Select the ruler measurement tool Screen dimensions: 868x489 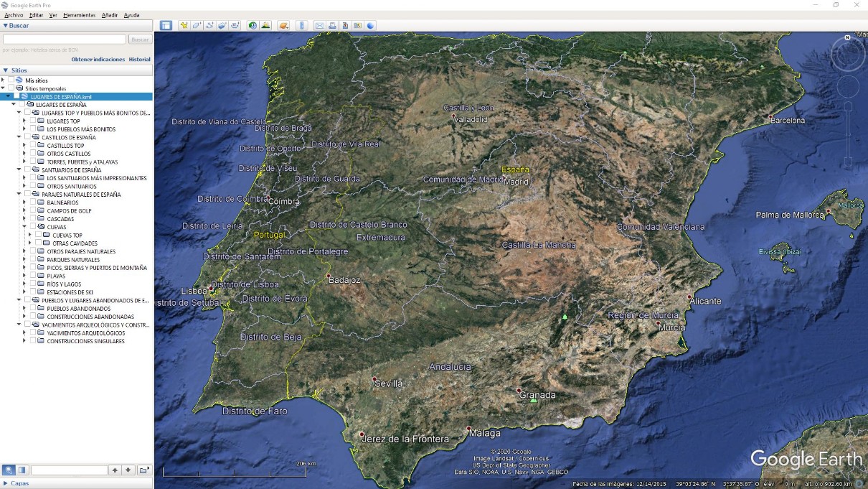pos(302,25)
